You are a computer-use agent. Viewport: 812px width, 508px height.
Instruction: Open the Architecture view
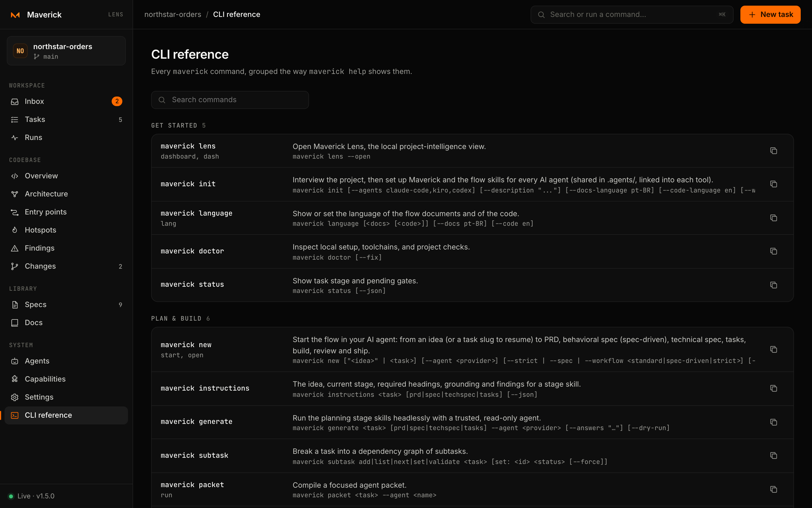click(x=66, y=194)
